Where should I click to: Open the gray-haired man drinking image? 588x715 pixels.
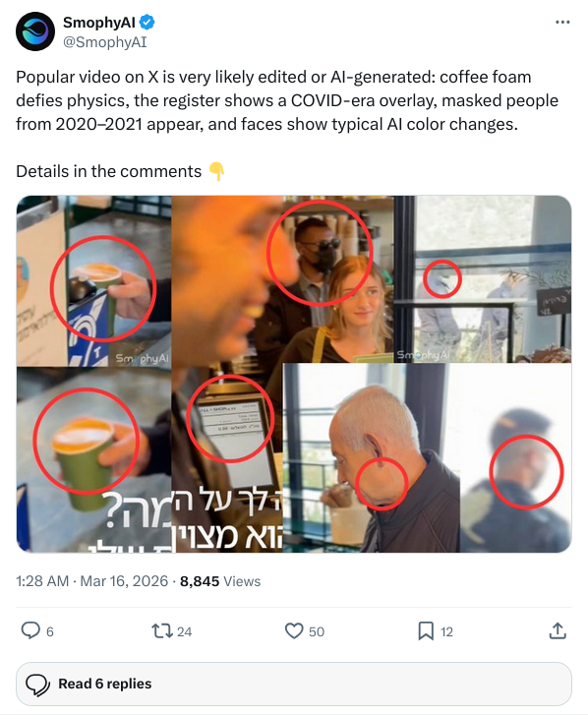427,457
